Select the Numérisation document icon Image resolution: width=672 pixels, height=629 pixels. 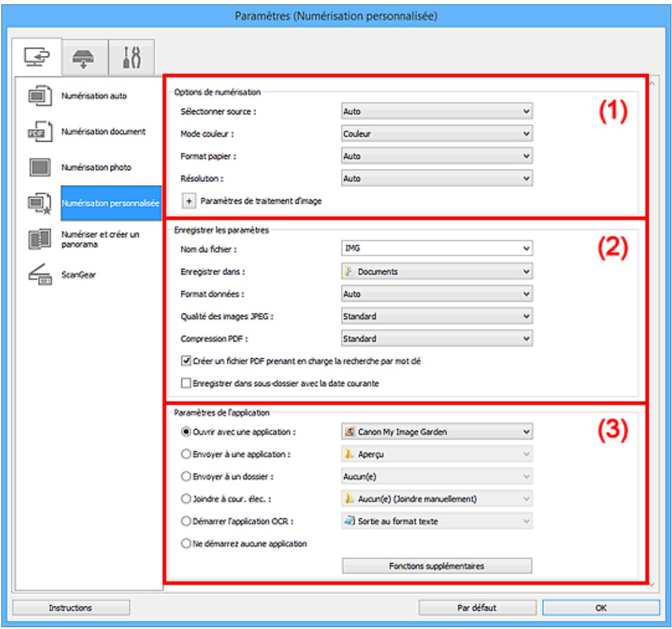tap(41, 132)
